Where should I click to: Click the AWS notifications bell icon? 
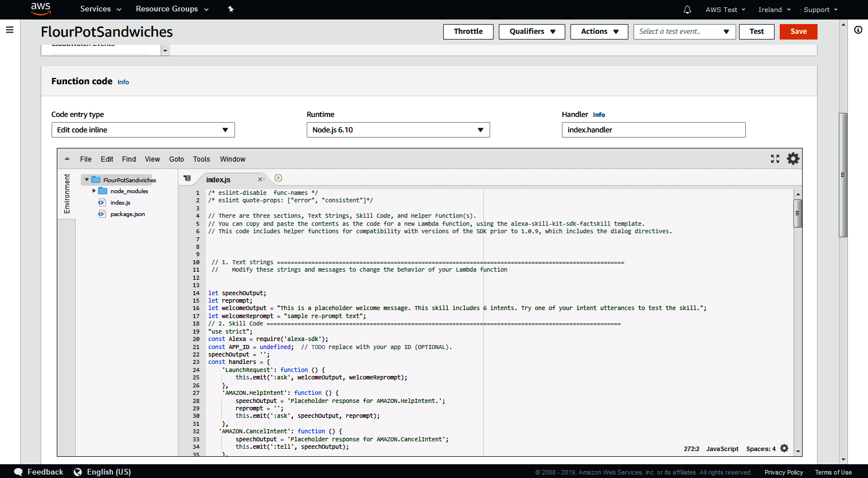(x=687, y=10)
